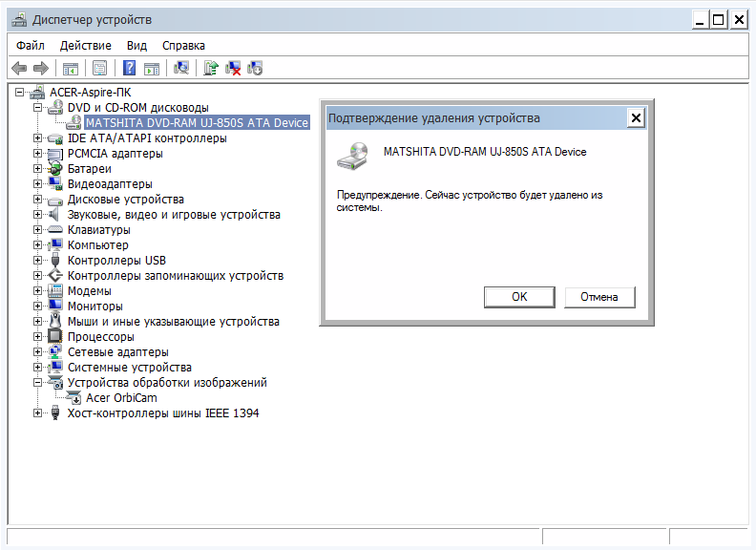Click the MATSHITA DVD-RAM drive icon in tree

[x=73, y=122]
